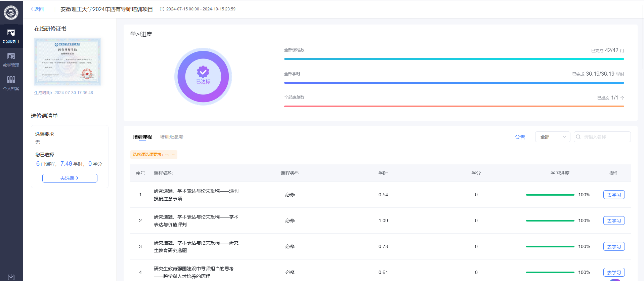The image size is (644, 281).
Task: Click the search magnifier icon
Action: coord(578,137)
